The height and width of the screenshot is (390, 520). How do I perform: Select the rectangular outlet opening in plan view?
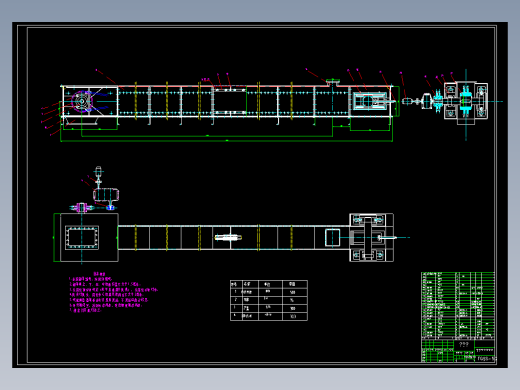pos(82,238)
